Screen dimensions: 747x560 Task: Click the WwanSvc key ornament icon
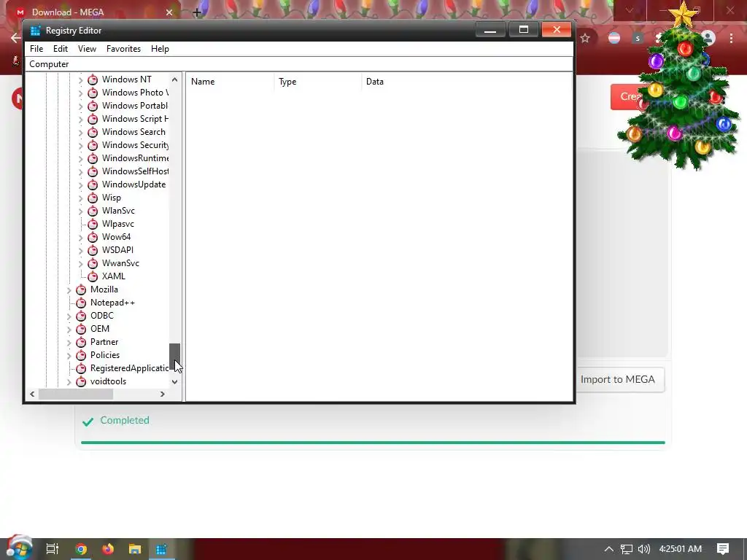coord(93,262)
